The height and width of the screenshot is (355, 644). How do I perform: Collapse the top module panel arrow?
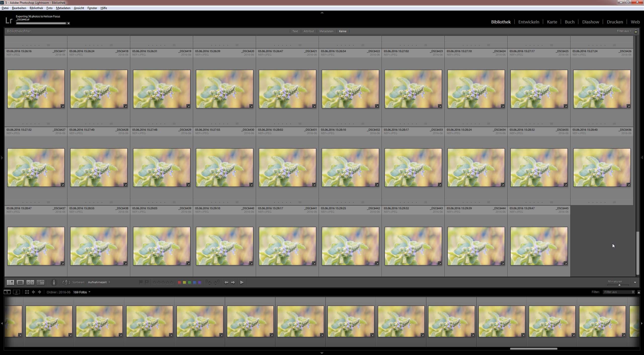pyautogui.click(x=322, y=12)
